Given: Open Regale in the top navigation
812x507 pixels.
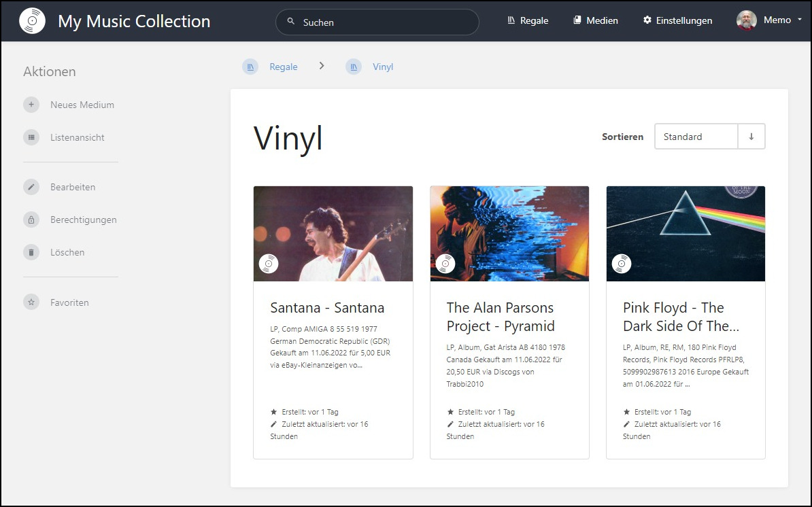Looking at the screenshot, I should tap(528, 20).
